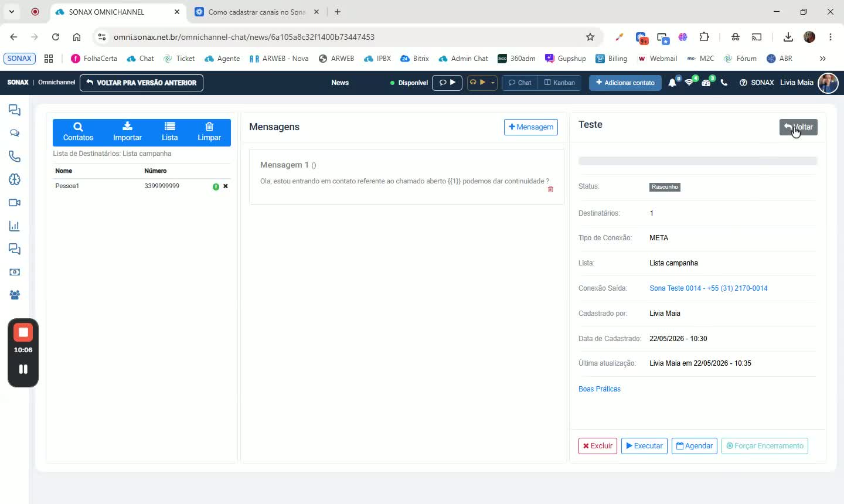Click VOLTAR PRA VERSÃO ANTERIOR button

point(141,83)
